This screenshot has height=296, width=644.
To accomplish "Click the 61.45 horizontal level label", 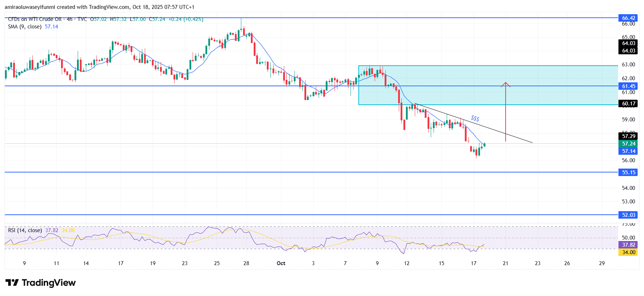I will click(x=628, y=86).
